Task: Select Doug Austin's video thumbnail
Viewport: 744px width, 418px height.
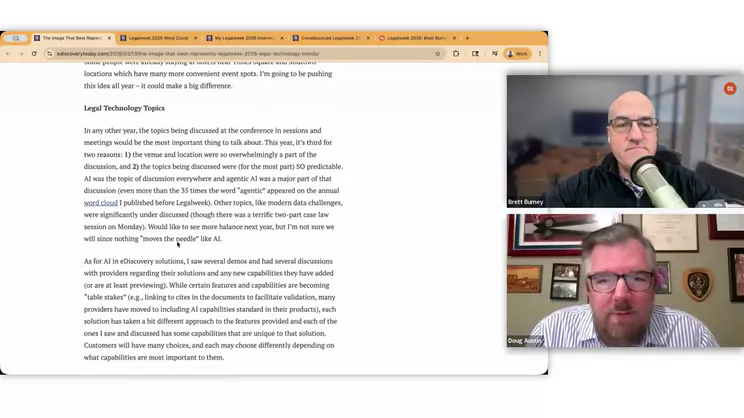Action: click(x=625, y=281)
